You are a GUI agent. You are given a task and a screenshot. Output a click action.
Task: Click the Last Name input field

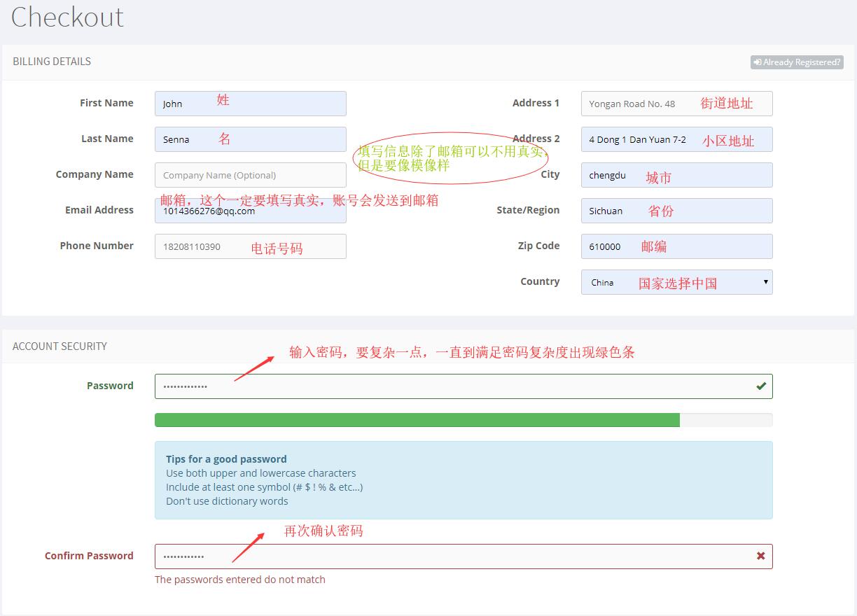(250, 139)
